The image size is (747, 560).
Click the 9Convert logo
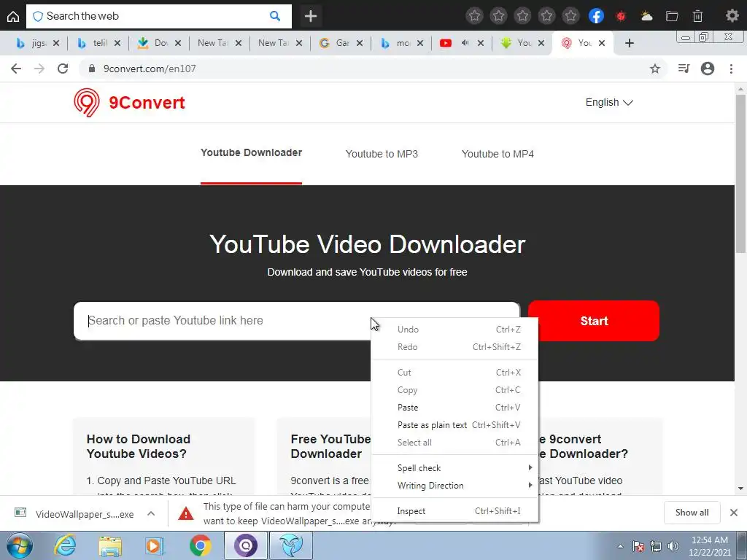click(x=129, y=102)
